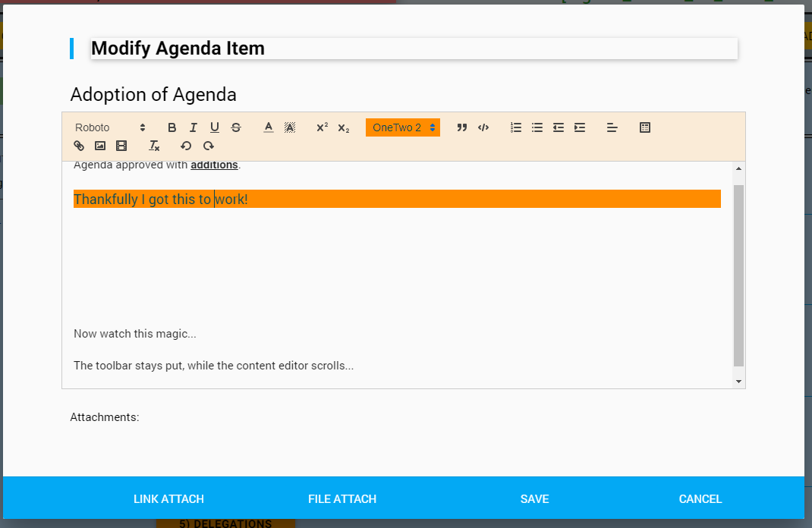Click the FILE ATTACH button
This screenshot has width=812, height=528.
click(342, 499)
